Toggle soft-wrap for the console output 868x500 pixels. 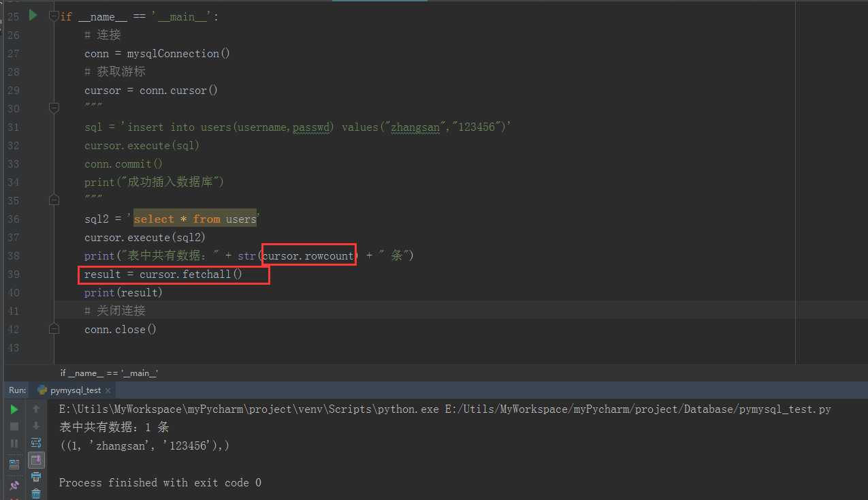tap(36, 443)
